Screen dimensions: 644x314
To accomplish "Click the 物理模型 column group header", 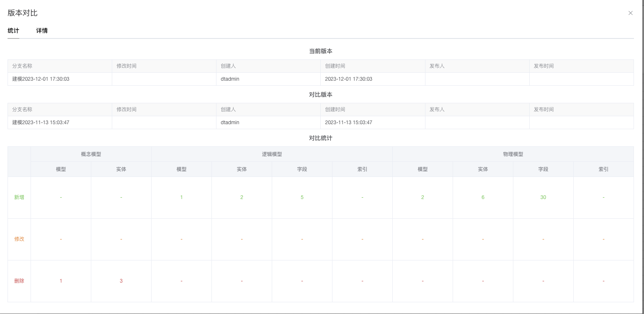I will (513, 154).
